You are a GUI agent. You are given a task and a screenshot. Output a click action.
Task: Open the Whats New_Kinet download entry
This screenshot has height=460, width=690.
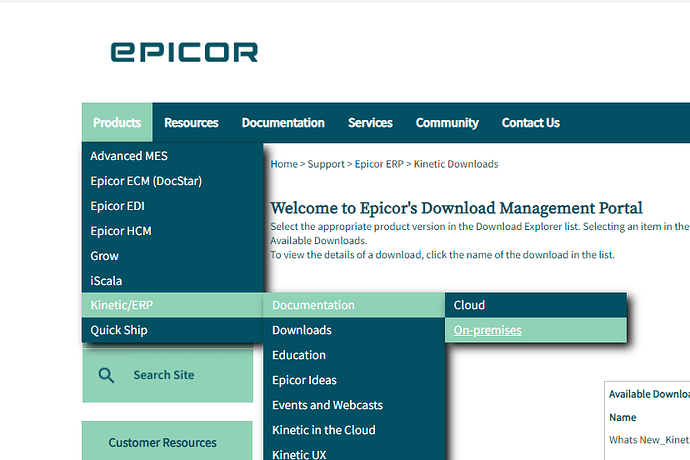pos(649,440)
